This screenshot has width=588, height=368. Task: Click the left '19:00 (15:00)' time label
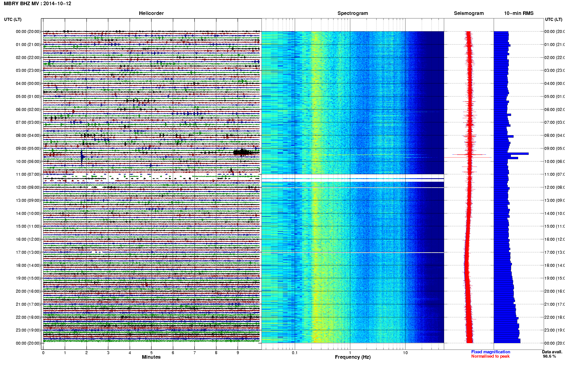28,278
